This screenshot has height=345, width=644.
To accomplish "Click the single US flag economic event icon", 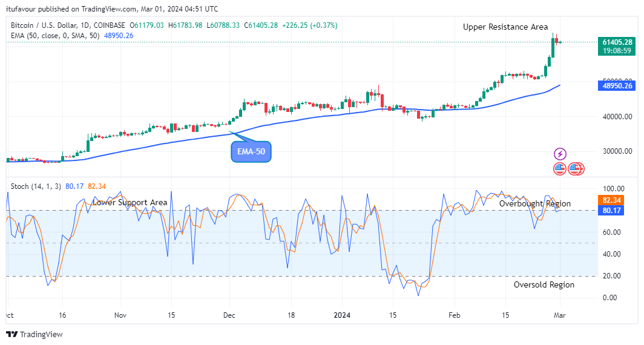I will (x=559, y=169).
